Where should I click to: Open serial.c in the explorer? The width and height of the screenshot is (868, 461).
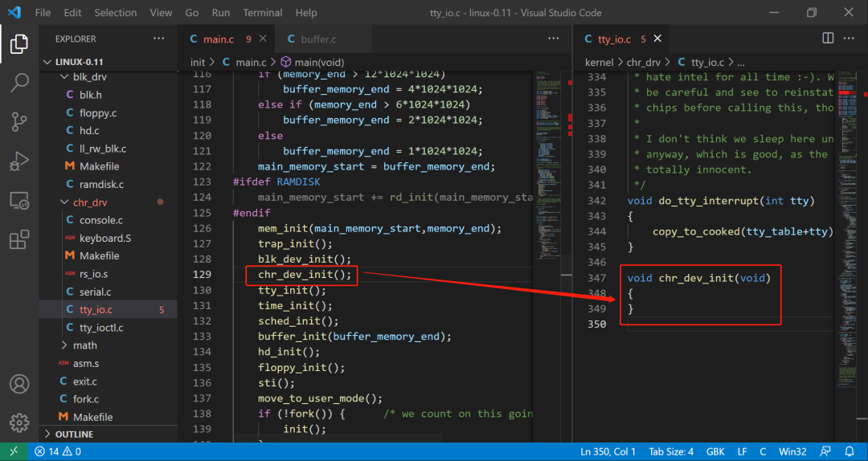click(108, 292)
